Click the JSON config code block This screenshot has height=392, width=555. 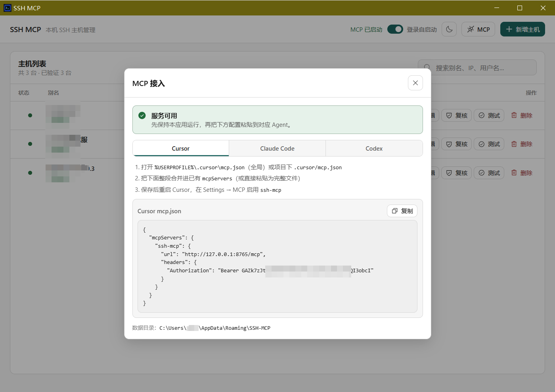click(277, 266)
